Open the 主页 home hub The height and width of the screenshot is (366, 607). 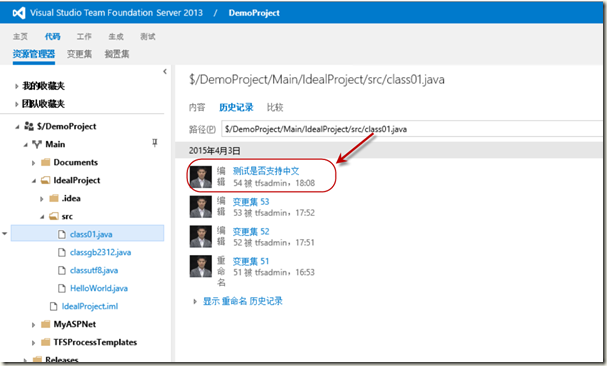20,36
